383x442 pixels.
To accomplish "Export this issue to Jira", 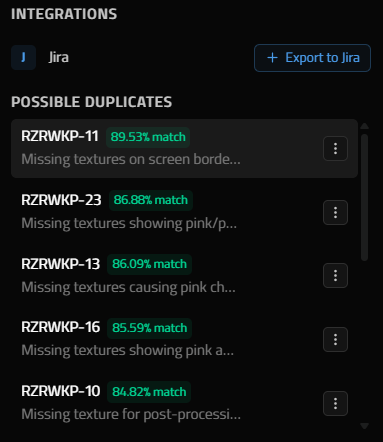I will pyautogui.click(x=312, y=58).
